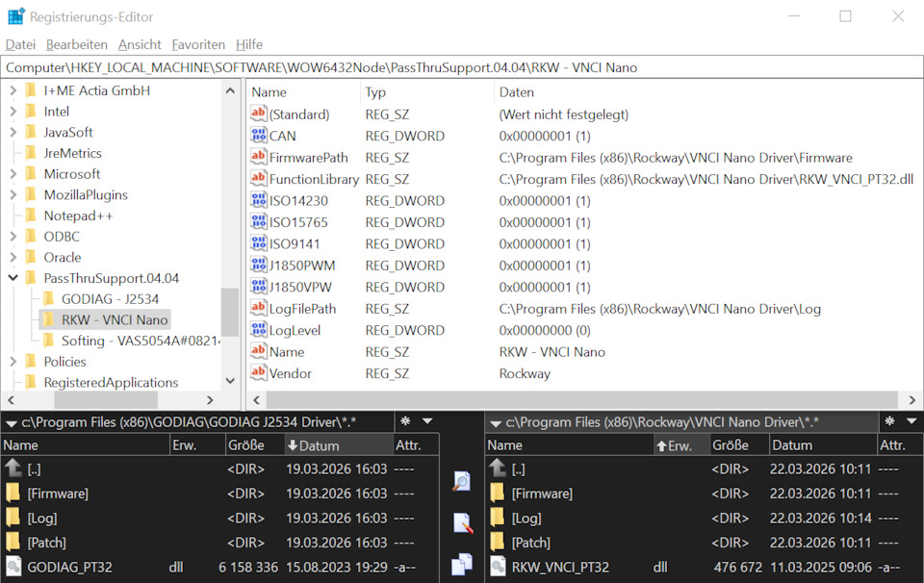924x583 pixels.
Task: Click the registry address path bar
Action: [462, 67]
